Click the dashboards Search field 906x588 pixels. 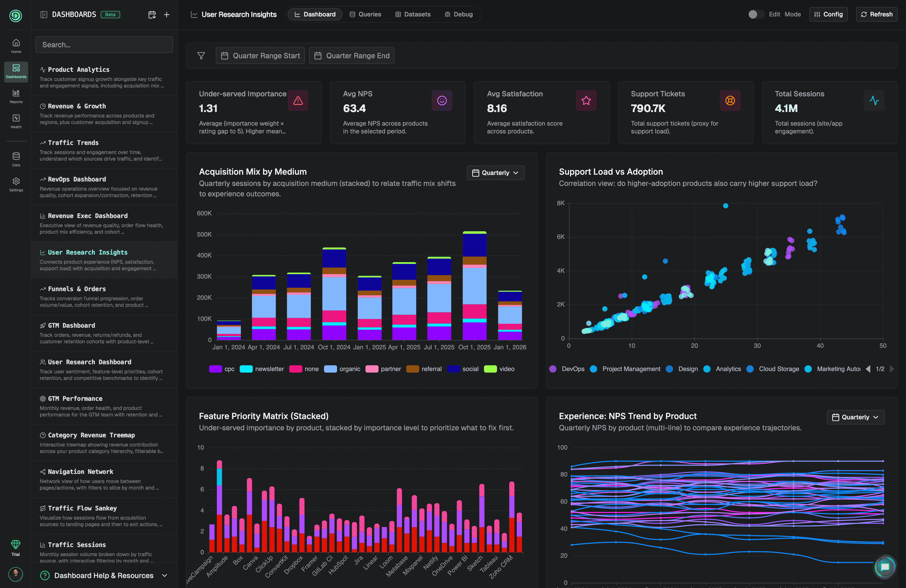(x=104, y=45)
